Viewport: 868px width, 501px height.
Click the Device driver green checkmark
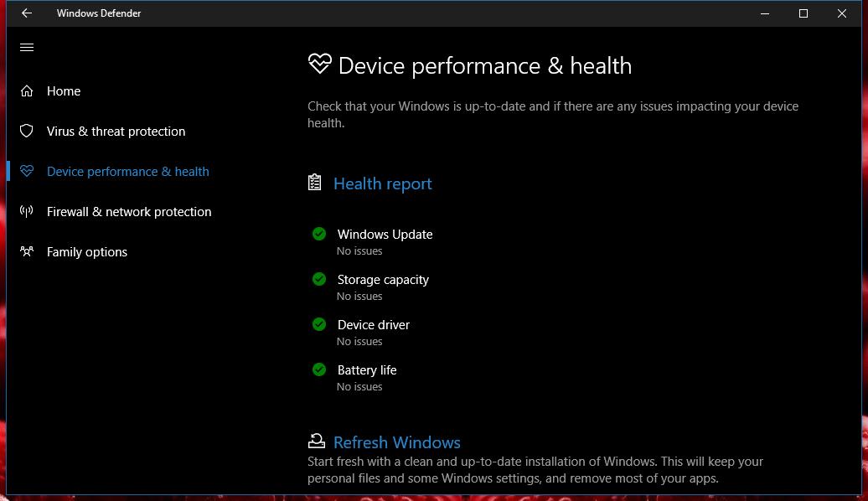(x=319, y=324)
